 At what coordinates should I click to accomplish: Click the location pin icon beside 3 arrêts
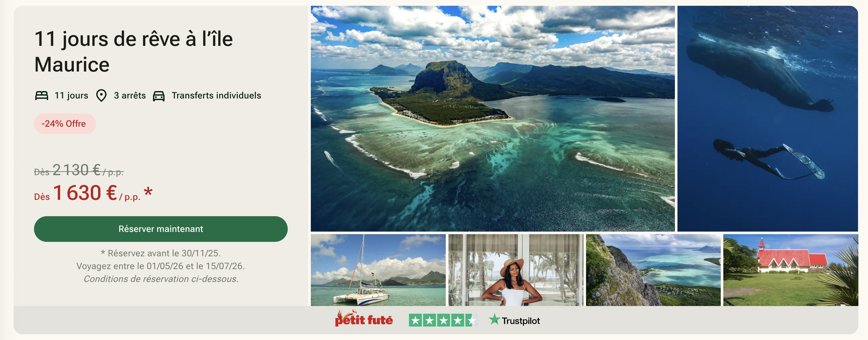(101, 96)
